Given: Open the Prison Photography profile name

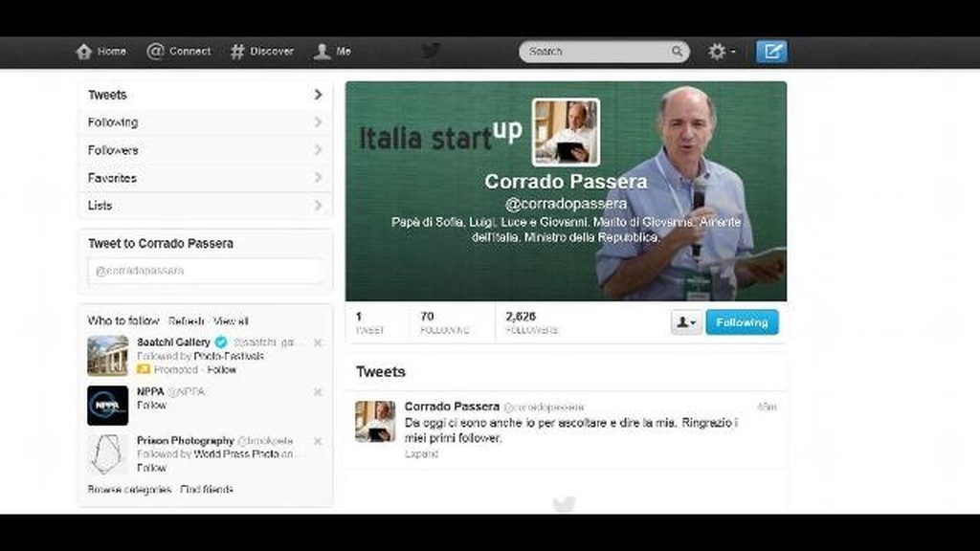Looking at the screenshot, I should coord(185,441).
